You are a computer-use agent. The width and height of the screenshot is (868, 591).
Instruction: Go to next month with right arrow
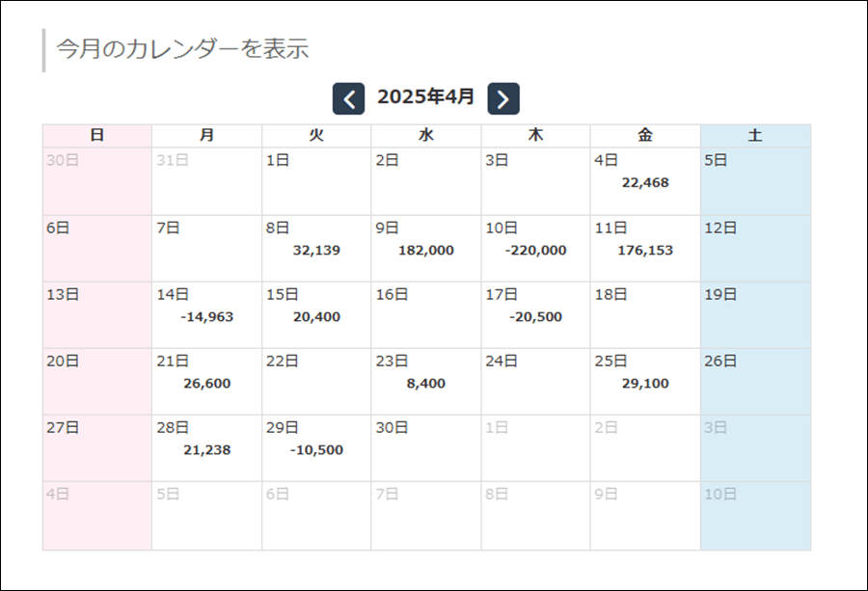pos(503,99)
